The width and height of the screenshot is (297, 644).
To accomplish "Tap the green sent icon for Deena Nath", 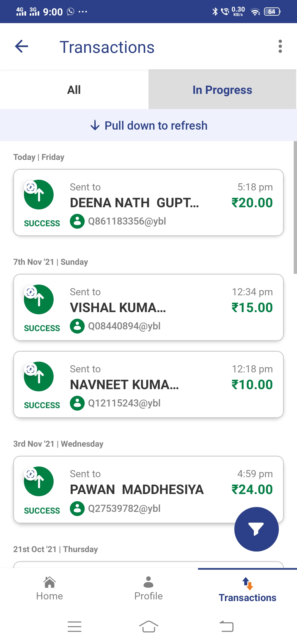I will pyautogui.click(x=39, y=195).
